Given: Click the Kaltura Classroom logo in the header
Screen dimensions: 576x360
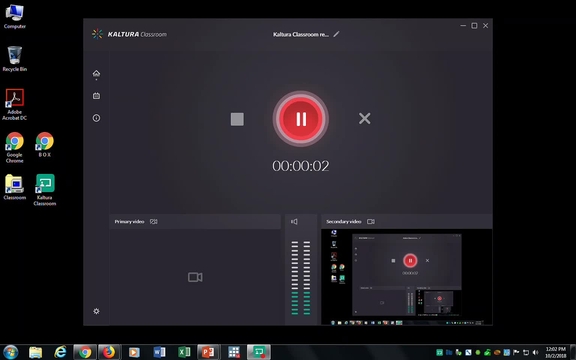Looking at the screenshot, I should tap(129, 34).
